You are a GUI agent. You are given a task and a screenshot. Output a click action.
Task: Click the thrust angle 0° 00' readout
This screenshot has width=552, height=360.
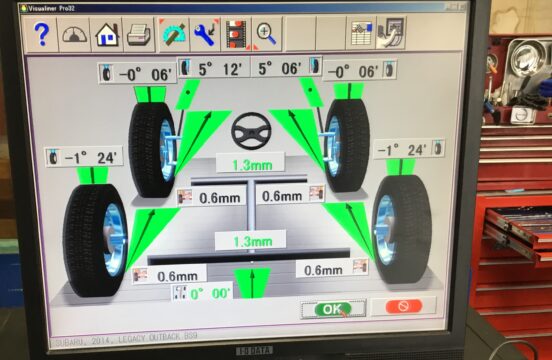click(202, 292)
